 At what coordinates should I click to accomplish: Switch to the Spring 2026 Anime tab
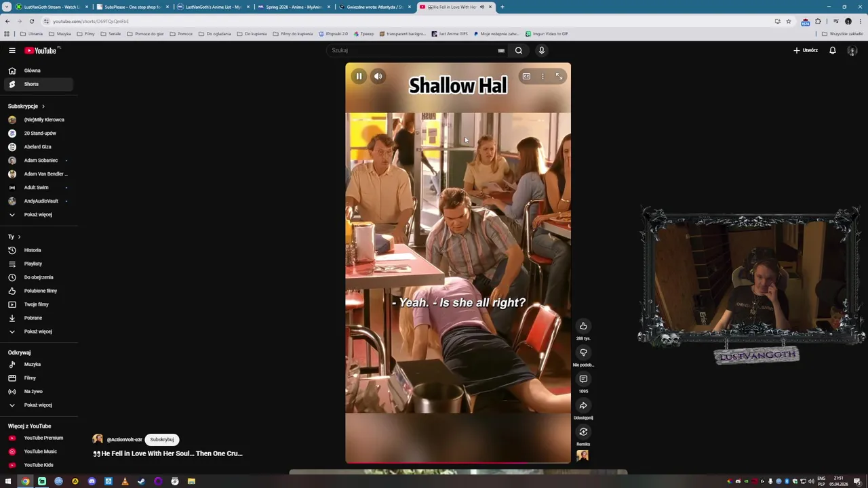coord(294,7)
